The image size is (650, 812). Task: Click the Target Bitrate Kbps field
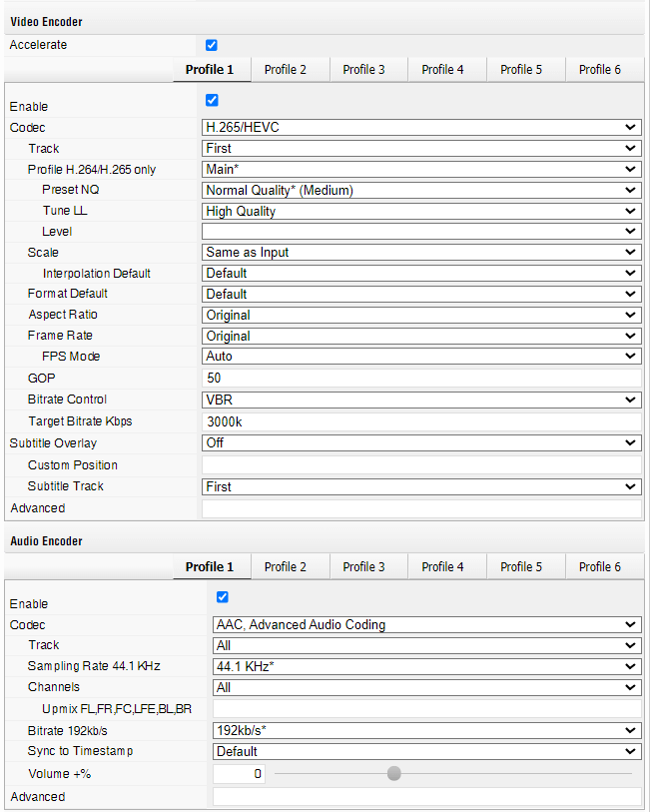point(420,421)
